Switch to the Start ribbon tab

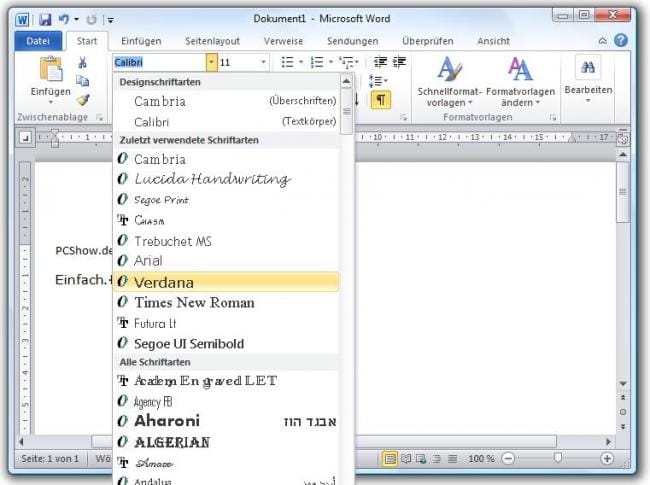click(87, 41)
